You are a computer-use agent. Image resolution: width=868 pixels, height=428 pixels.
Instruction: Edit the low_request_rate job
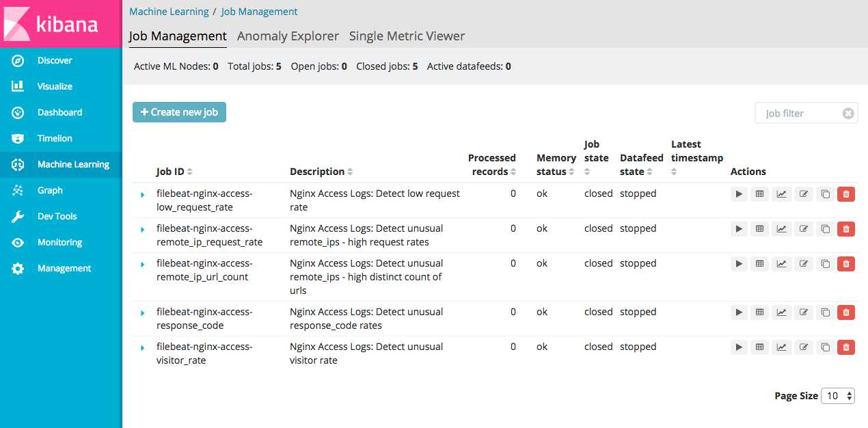coord(804,194)
